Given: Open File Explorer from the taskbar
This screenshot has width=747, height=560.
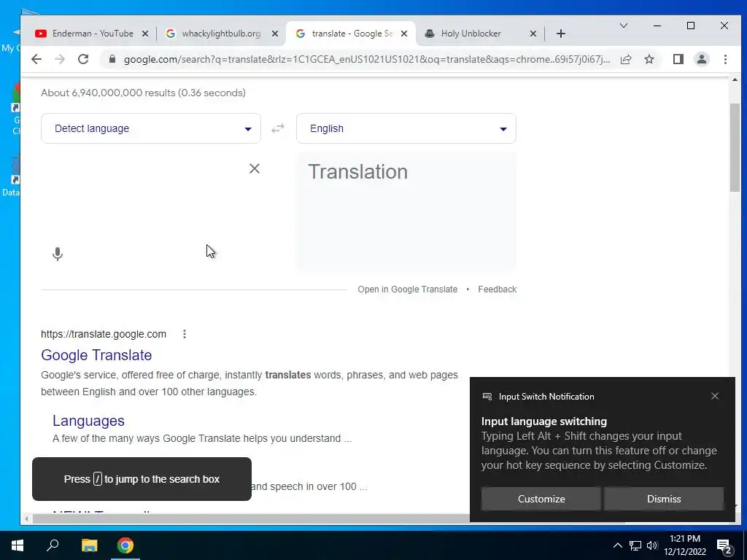Looking at the screenshot, I should (89, 545).
